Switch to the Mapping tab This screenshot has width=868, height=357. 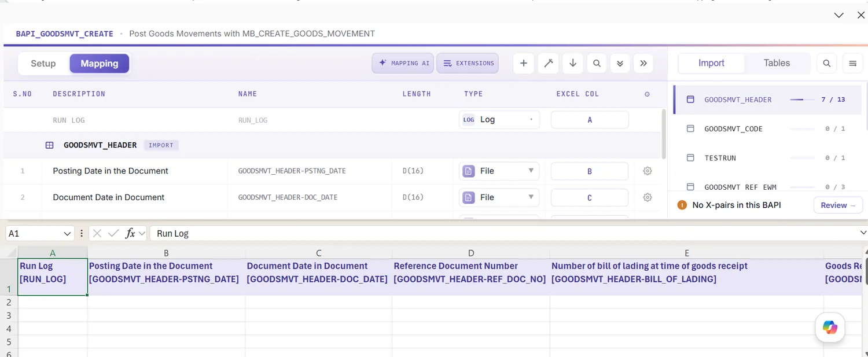pos(100,64)
